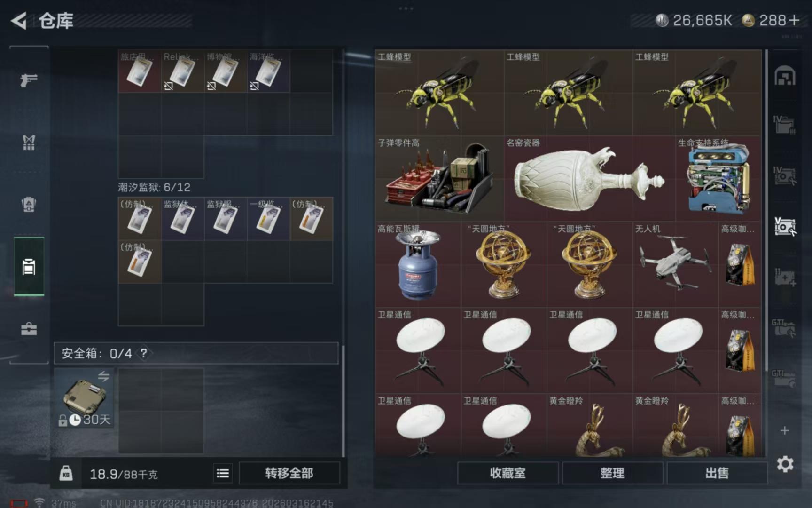The width and height of the screenshot is (812, 508).
Task: Click the 出售 button
Action: pyautogui.click(x=717, y=473)
